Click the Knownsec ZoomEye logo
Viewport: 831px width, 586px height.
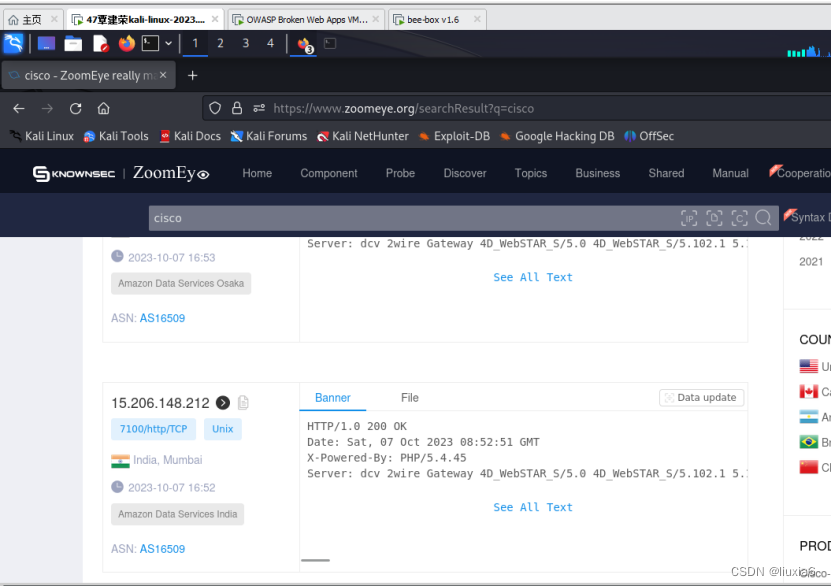click(x=121, y=173)
